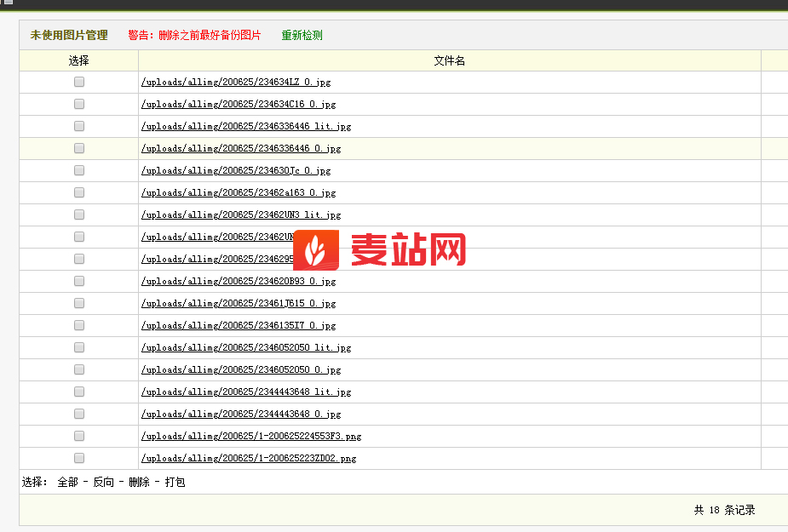Open the 未使用图片管理 management page

67,36
